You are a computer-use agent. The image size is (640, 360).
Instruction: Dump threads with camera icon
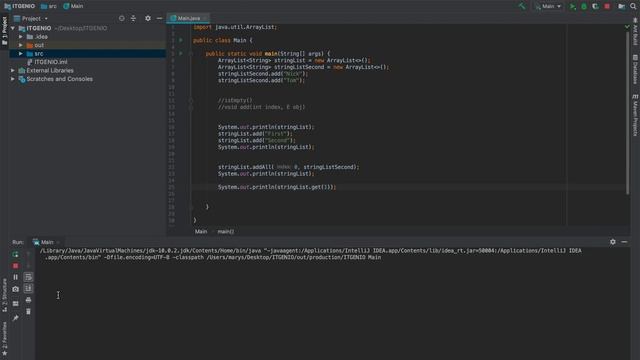pos(15,289)
